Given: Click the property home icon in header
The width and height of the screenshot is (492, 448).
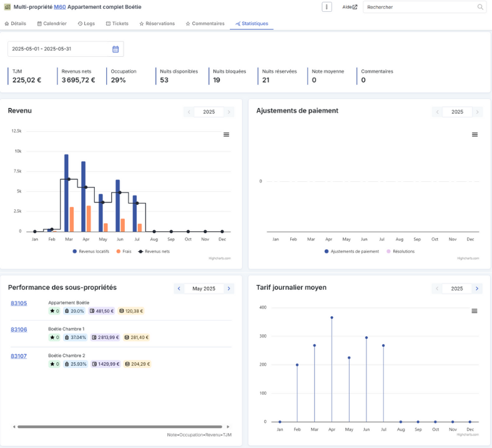Looking at the screenshot, I should coord(7,7).
